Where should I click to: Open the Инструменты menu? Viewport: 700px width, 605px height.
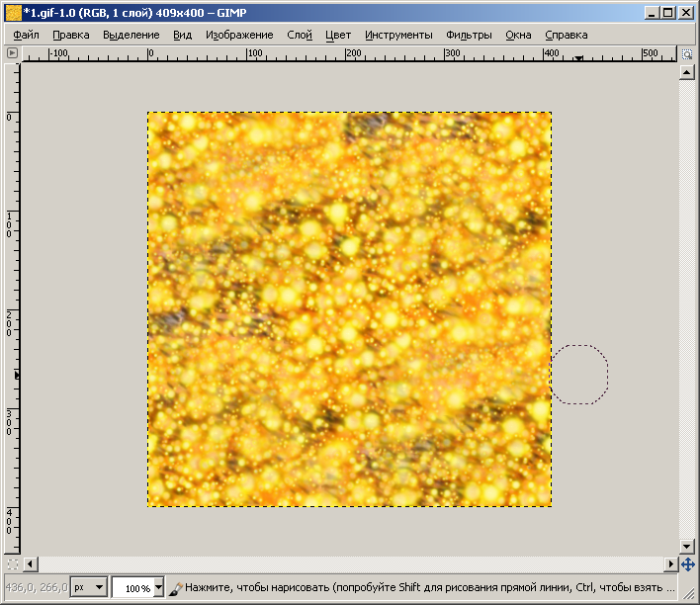(x=398, y=35)
